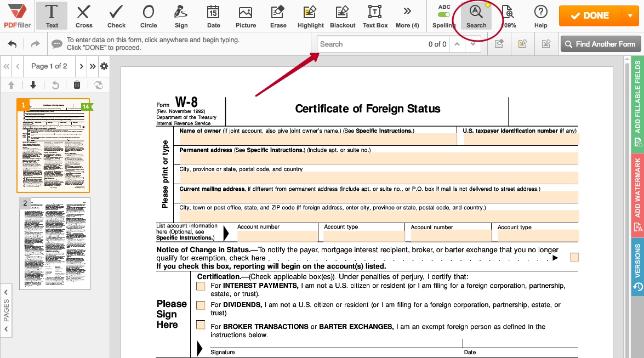Select the Cross mark tool
Viewport: 644px width, 358px height.
pyautogui.click(x=84, y=15)
